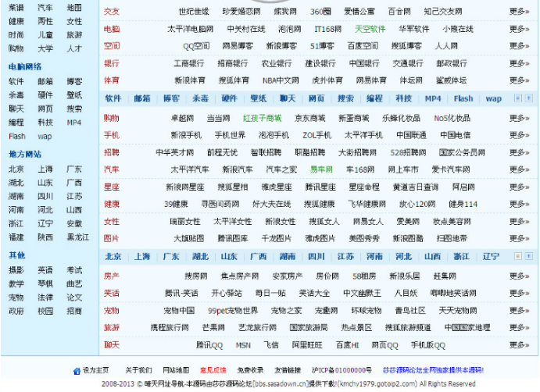Visit the 携程旅行网 link
Image resolution: width=540 pixels, height=392 pixels.
tap(170, 328)
